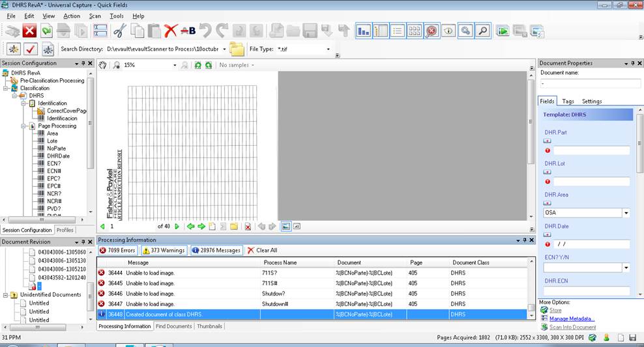This screenshot has height=347, width=644.
Task: Click the DHR.Part input field
Action: tap(591, 150)
